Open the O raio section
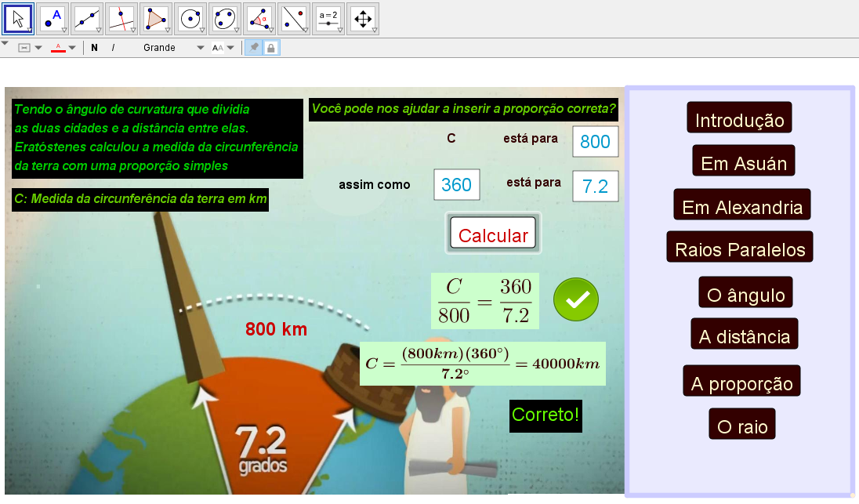 742,423
